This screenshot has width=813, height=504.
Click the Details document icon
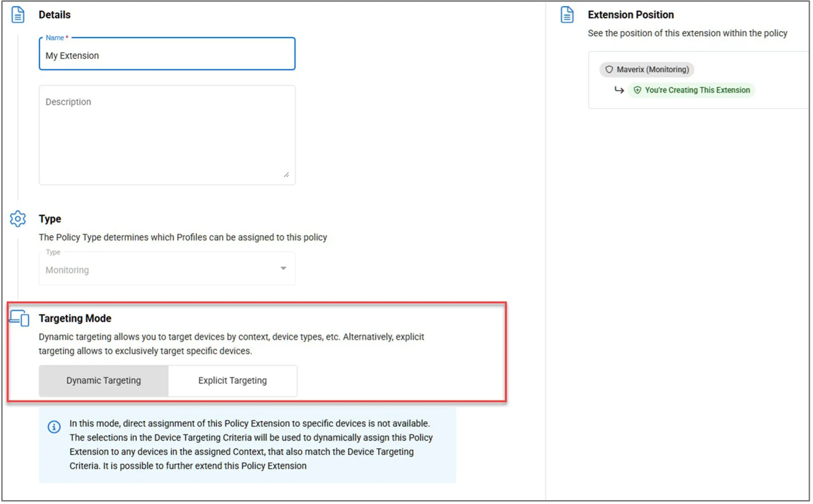(x=18, y=15)
